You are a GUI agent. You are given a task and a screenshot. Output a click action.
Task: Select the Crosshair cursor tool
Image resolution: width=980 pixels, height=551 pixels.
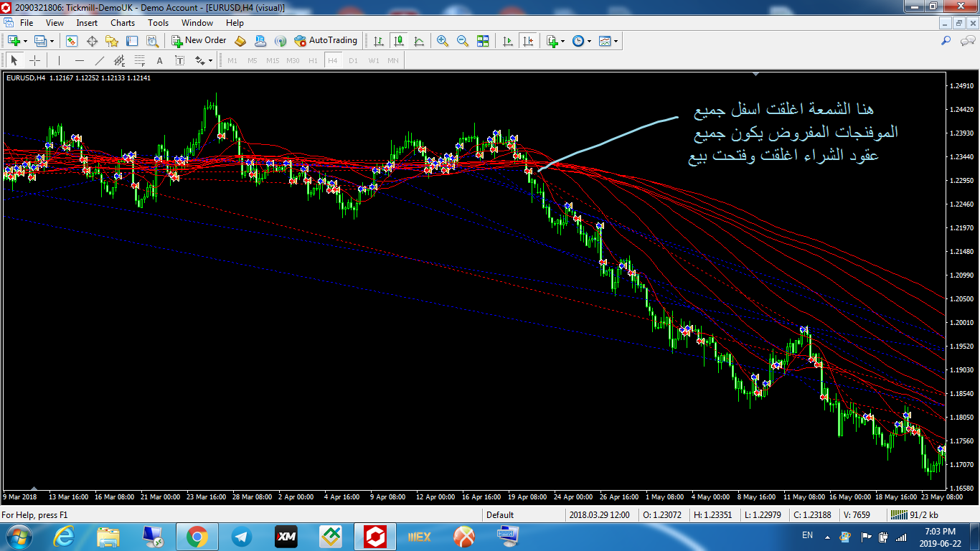pyautogui.click(x=34, y=60)
